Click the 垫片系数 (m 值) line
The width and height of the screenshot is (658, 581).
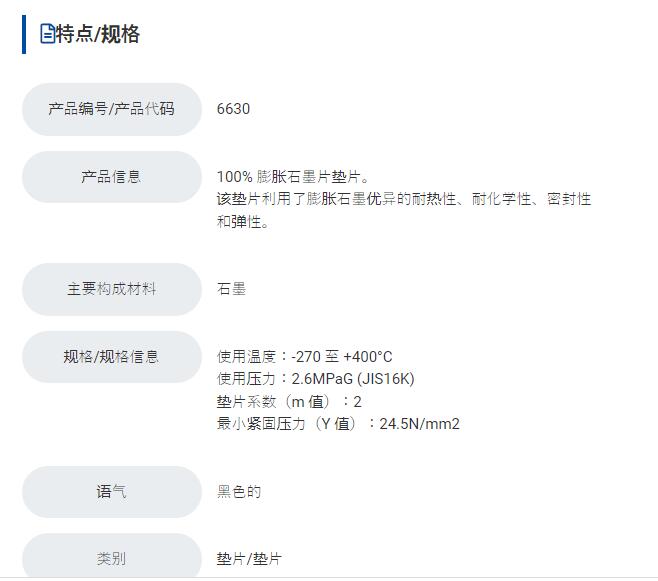click(x=289, y=402)
